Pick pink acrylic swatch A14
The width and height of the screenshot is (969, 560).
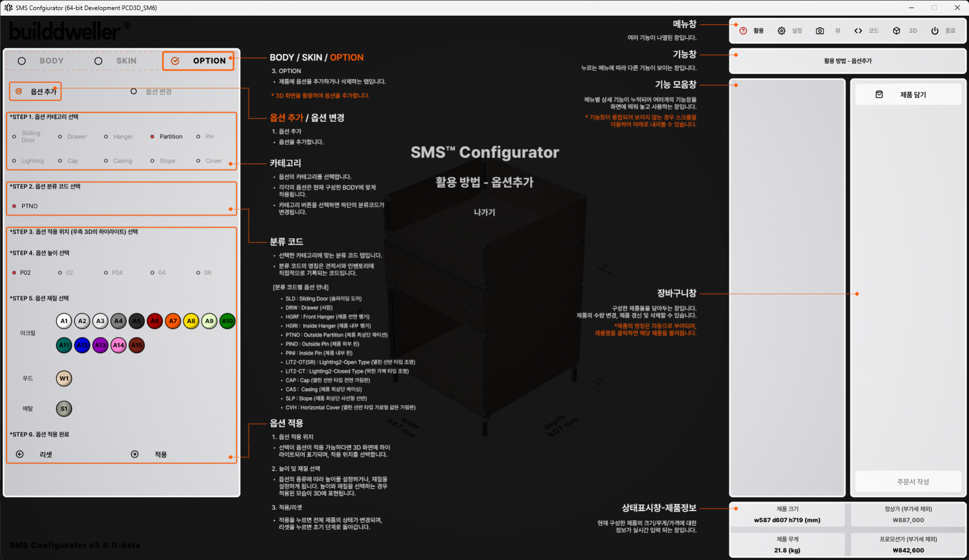click(119, 345)
